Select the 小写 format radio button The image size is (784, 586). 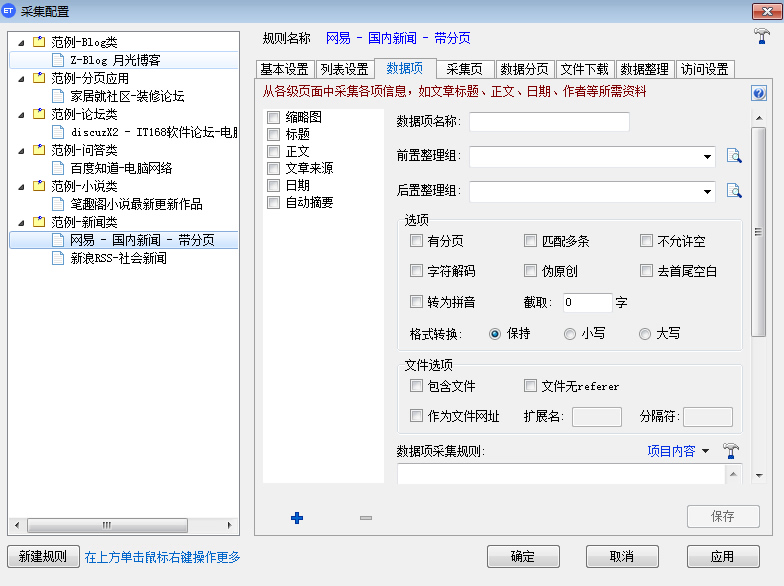(570, 334)
